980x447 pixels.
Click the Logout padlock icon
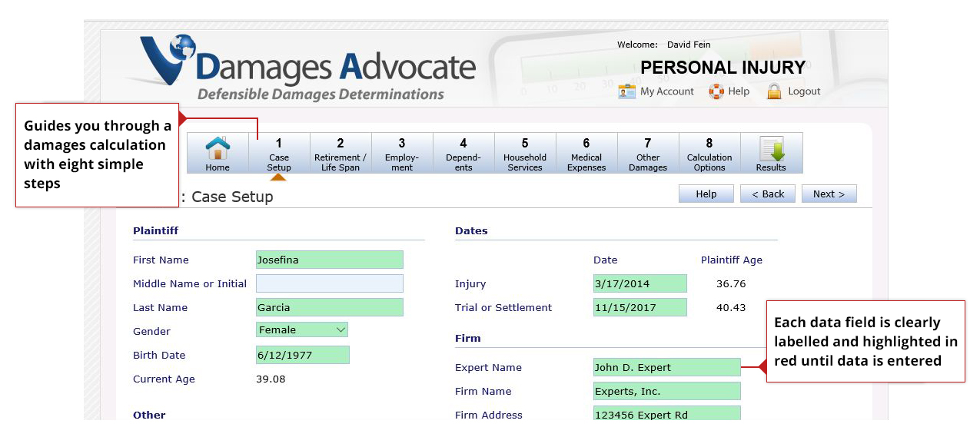click(x=774, y=91)
